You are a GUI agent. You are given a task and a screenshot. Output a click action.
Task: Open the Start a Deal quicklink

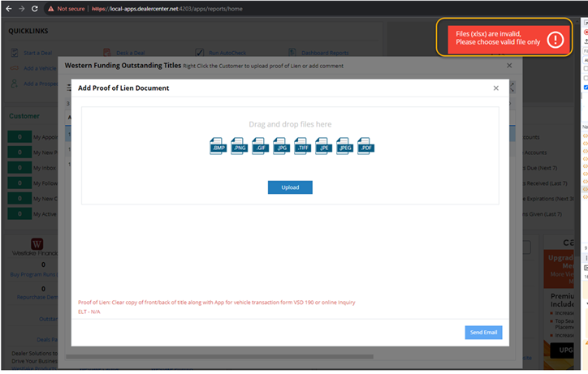38,54
